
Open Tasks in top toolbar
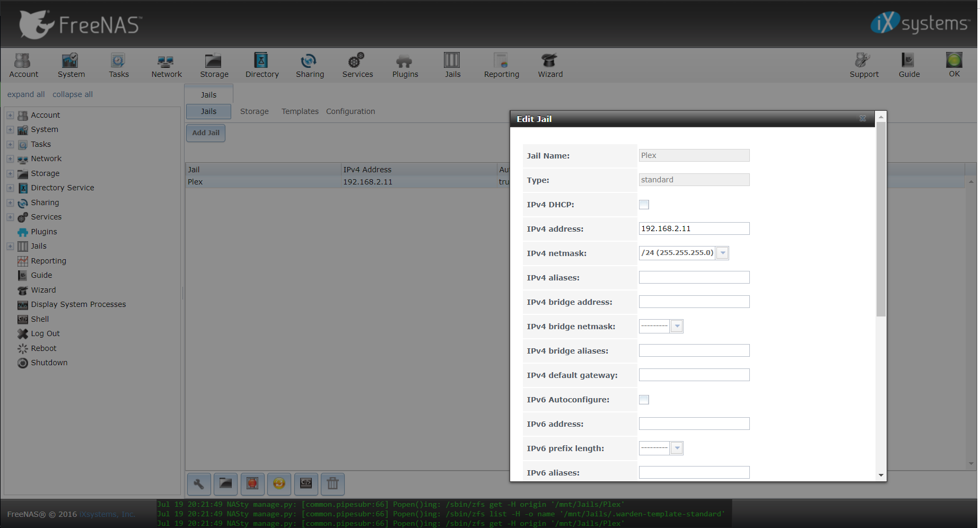119,65
